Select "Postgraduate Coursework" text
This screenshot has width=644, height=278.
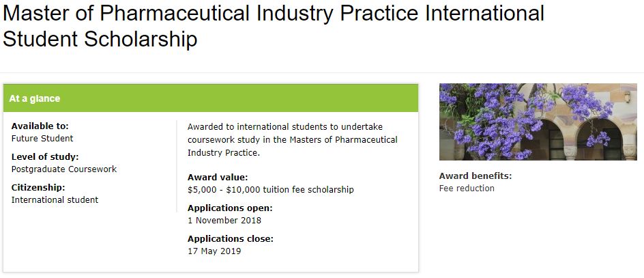(64, 169)
